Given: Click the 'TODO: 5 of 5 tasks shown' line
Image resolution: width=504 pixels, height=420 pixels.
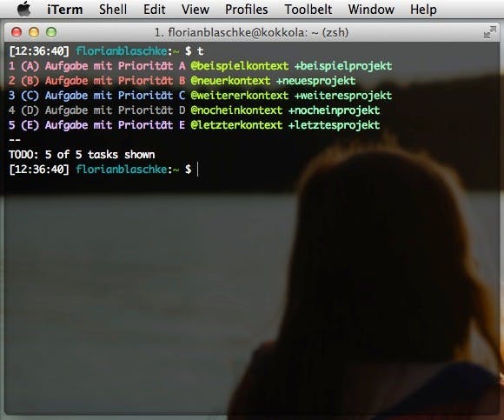Looking at the screenshot, I should click(82, 155).
